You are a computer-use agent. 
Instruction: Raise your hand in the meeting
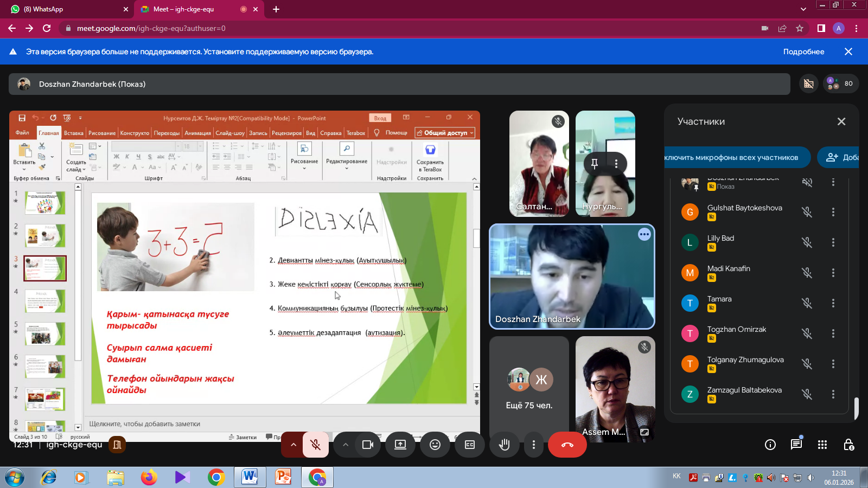point(505,445)
